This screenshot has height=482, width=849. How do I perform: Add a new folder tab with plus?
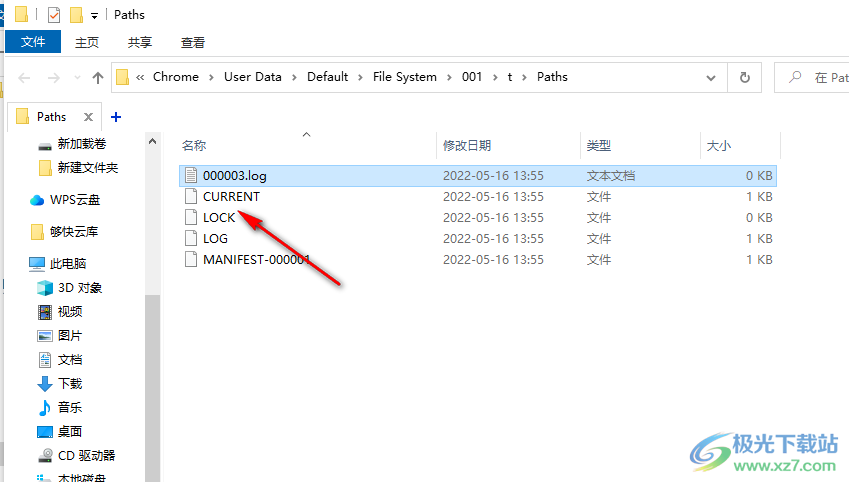coord(116,116)
